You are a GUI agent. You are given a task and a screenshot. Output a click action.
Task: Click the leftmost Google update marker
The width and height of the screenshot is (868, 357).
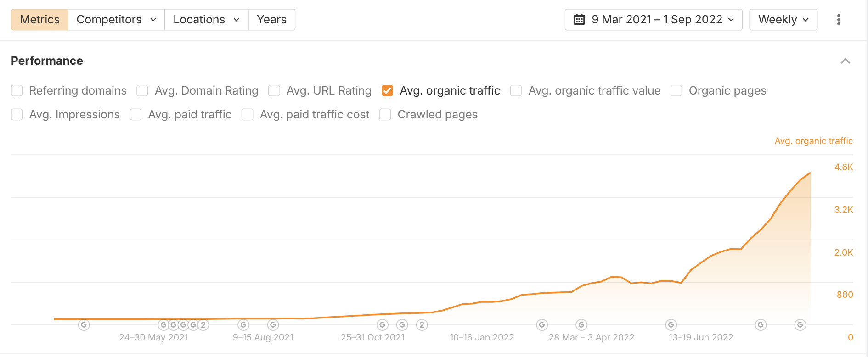point(84,325)
